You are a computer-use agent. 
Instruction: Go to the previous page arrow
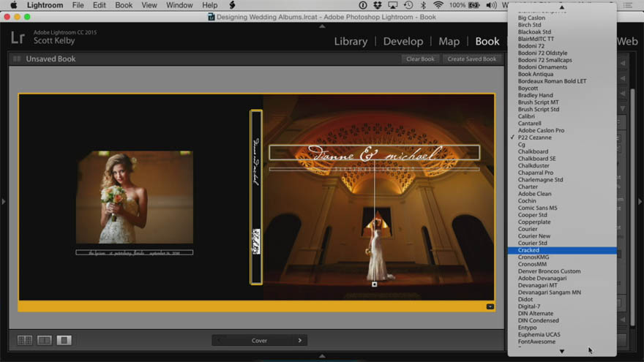[219, 340]
